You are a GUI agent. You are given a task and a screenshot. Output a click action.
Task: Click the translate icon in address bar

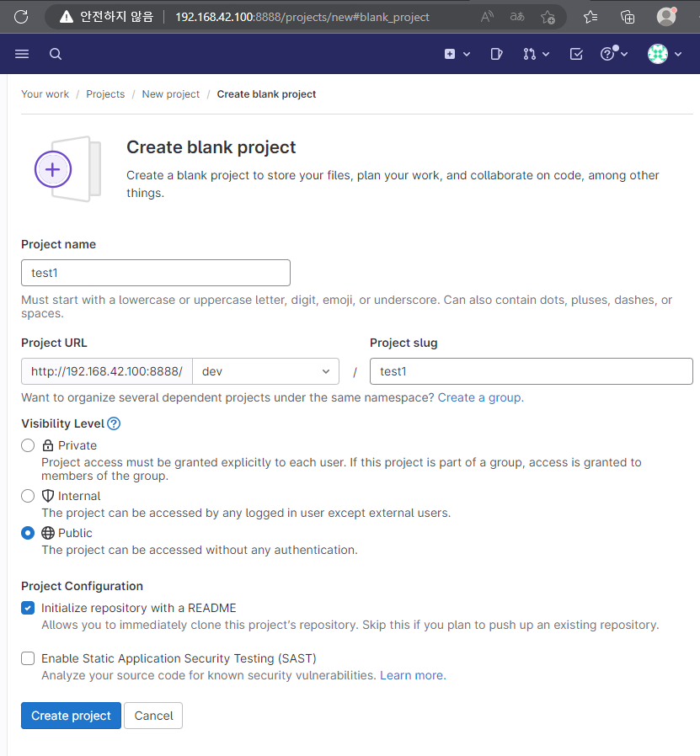[517, 17]
